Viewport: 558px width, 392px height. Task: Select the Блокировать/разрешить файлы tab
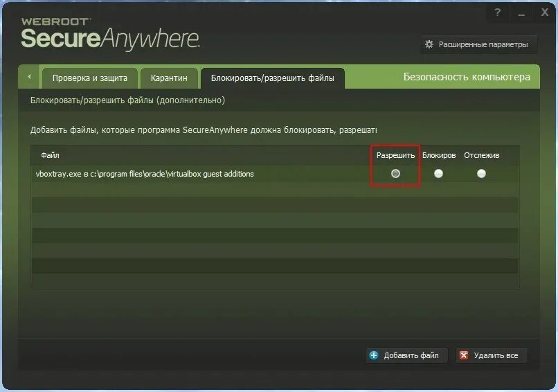click(x=273, y=78)
